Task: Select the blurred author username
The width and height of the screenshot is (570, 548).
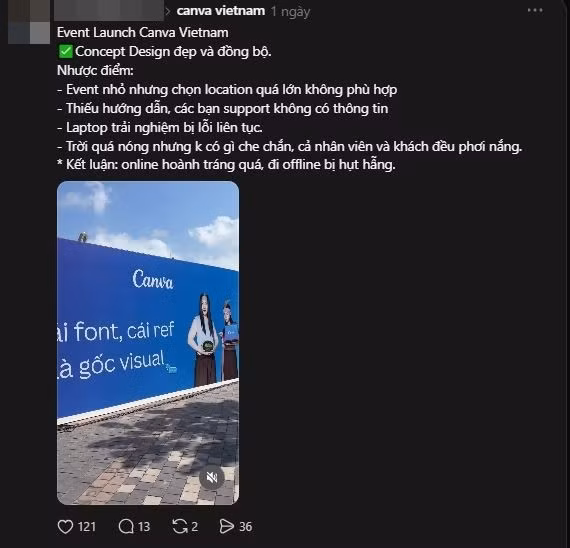Action: pyautogui.click(x=109, y=11)
